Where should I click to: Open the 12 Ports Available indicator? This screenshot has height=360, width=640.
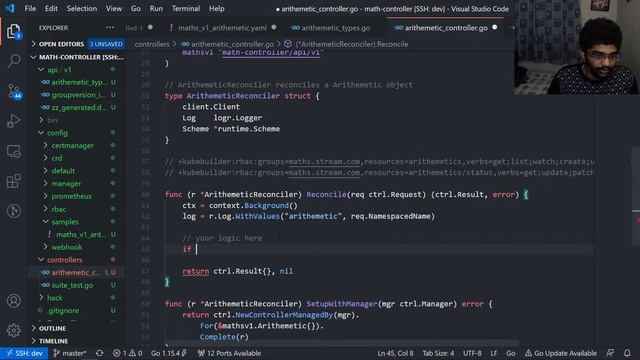[x=229, y=353]
